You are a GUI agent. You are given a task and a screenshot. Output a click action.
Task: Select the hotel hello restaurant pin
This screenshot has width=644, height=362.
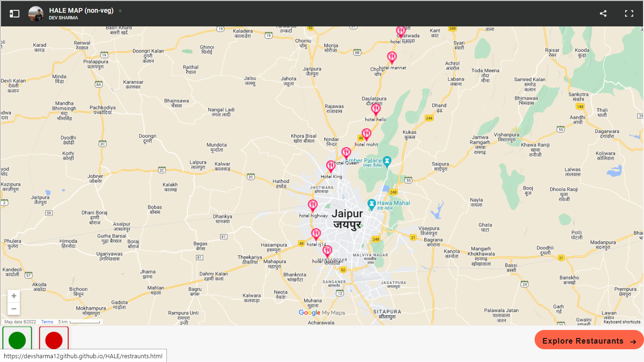pyautogui.click(x=376, y=109)
